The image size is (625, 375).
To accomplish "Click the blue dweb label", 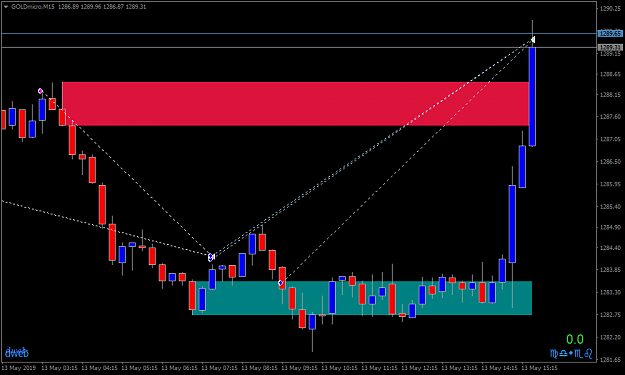I will click(17, 352).
